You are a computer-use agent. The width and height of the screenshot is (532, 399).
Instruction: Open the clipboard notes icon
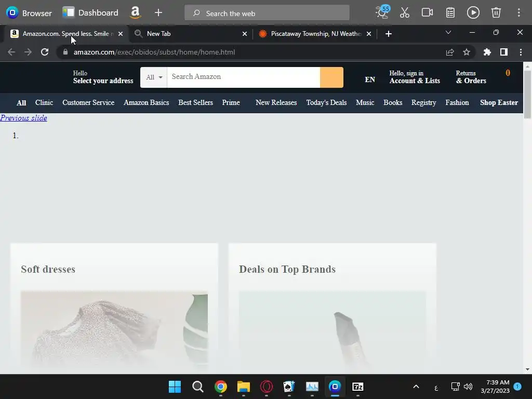pos(450,13)
